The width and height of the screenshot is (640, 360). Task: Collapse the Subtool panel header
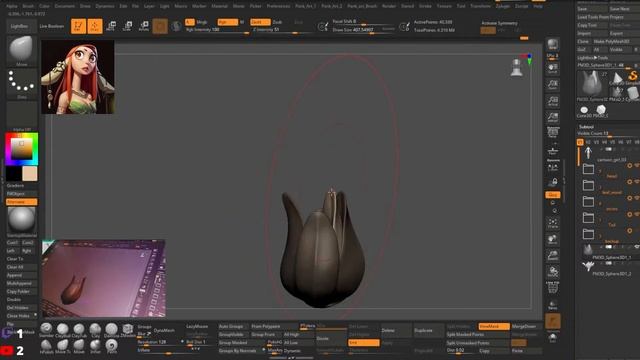click(x=586, y=127)
